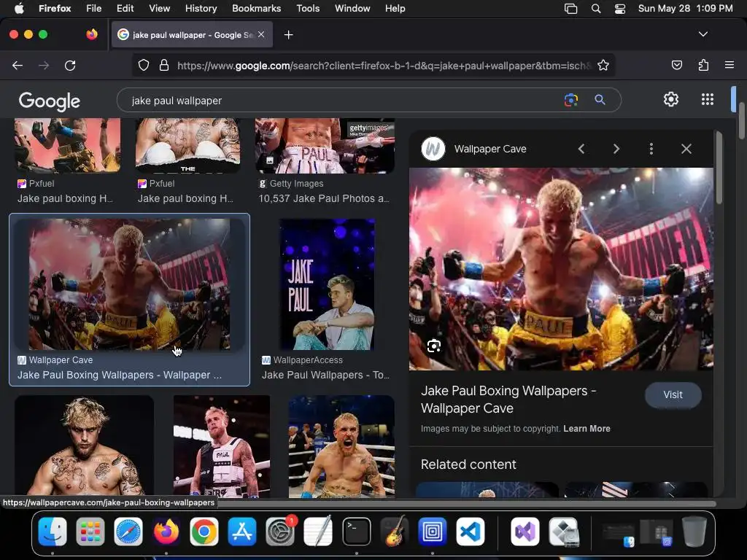The width and height of the screenshot is (747, 560).
Task: Open the WallpaperAccess Jake Paul Wallpapers result
Action: [x=326, y=375]
